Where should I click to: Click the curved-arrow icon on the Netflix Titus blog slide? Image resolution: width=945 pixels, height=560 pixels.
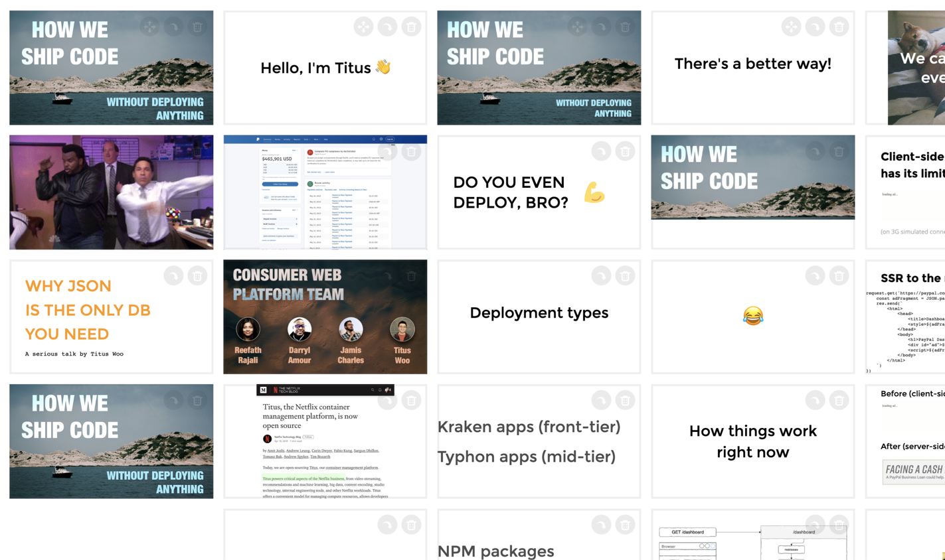point(387,400)
